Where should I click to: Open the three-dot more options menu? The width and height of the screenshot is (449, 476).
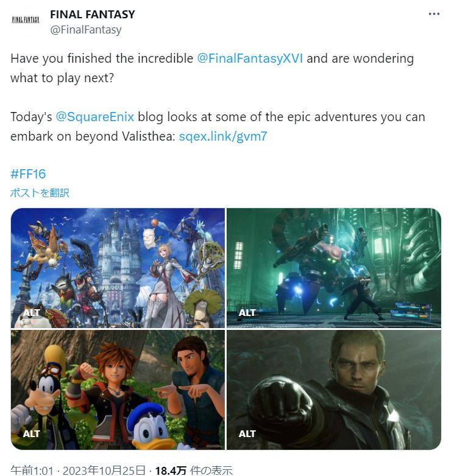(x=434, y=14)
